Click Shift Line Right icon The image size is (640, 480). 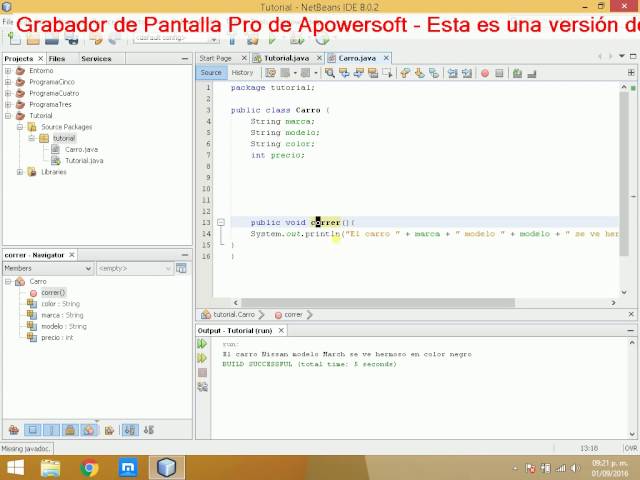click(467, 73)
